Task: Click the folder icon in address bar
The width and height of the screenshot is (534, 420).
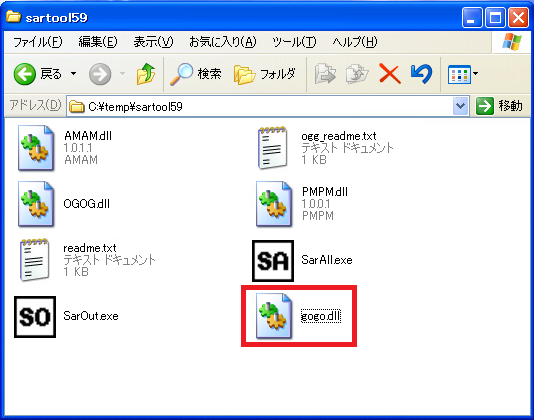Action: 77,107
